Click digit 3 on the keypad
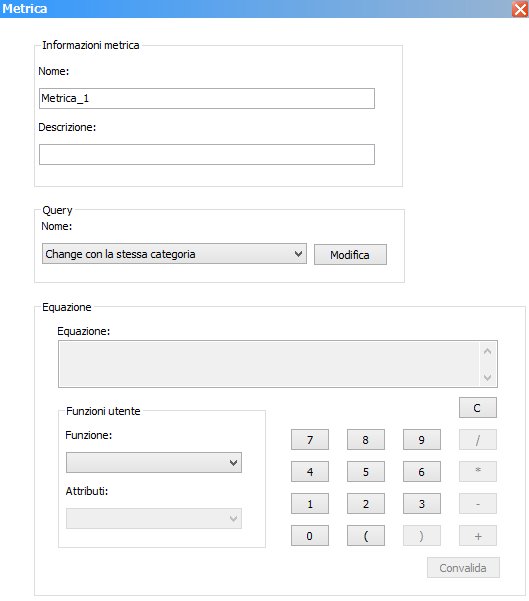This screenshot has width=529, height=601. [422, 503]
